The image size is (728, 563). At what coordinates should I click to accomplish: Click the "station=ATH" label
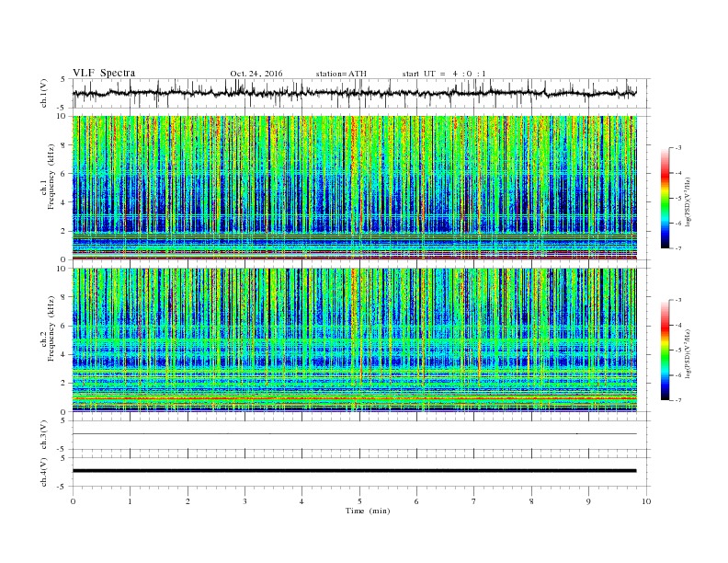click(341, 74)
